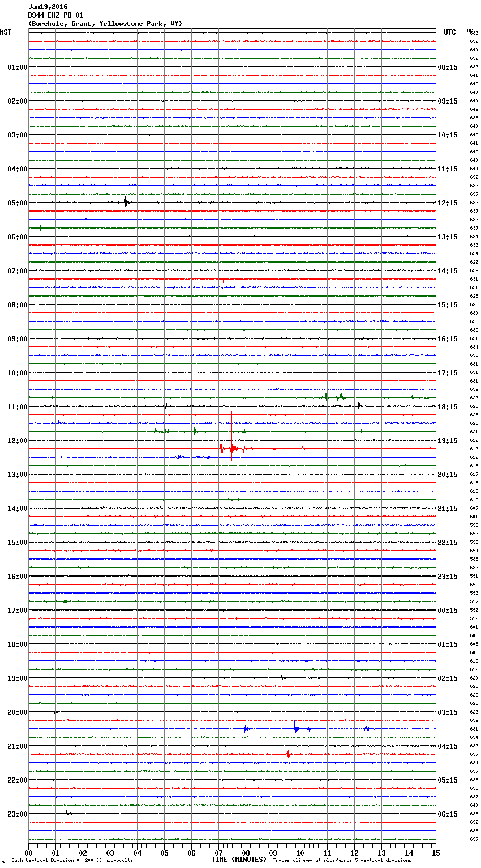Screen dimensions: 481x868
Task: Click the UTC timezone label
Action: (450, 32)
